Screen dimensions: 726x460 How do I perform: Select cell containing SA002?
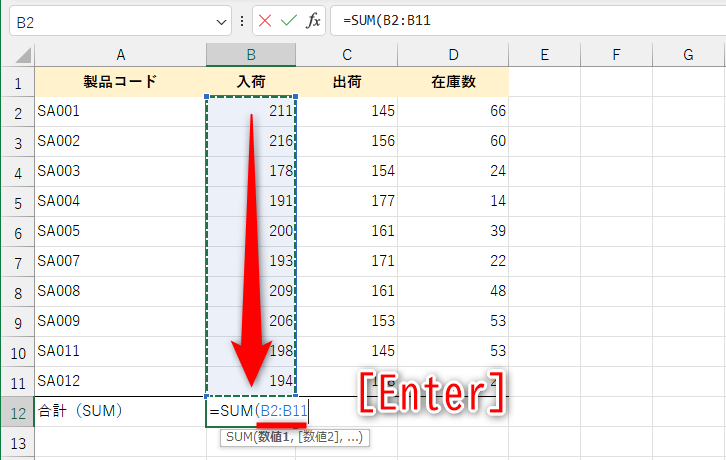120,141
